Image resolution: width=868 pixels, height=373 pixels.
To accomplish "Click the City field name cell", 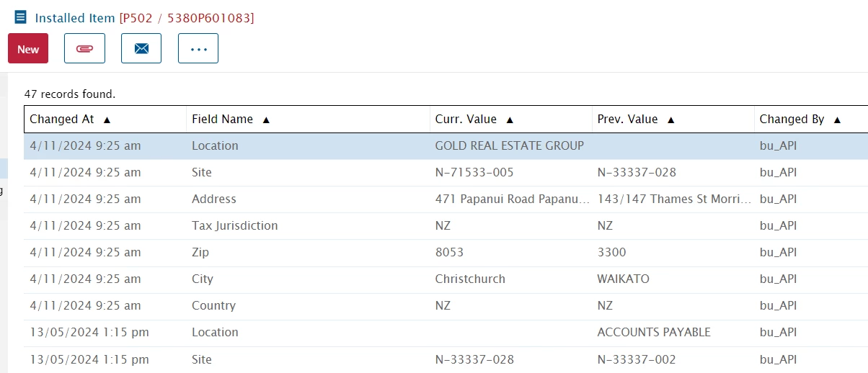I will click(x=203, y=279).
